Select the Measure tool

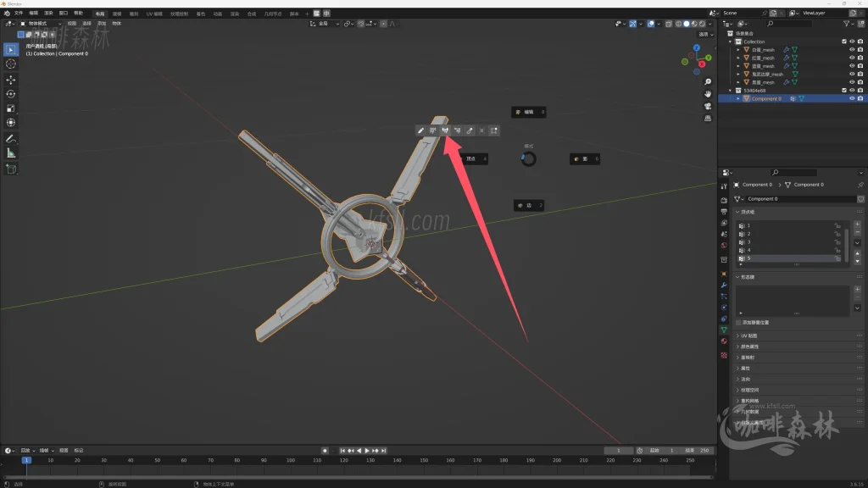(11, 153)
